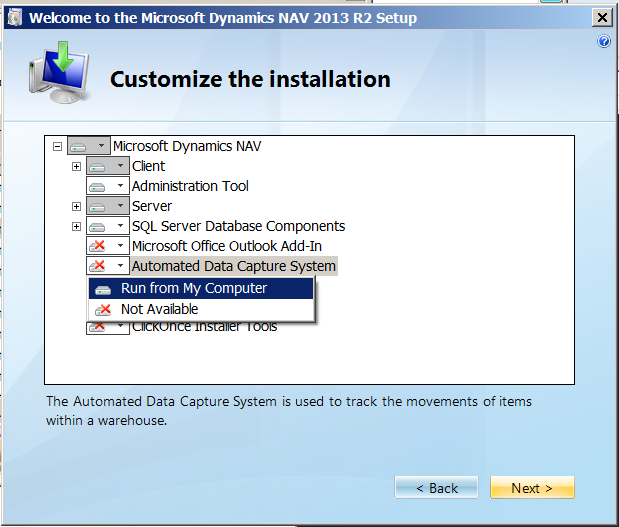This screenshot has height=527, width=619.
Task: Click the computer download graphic beside the heading
Action: pyautogui.click(x=59, y=72)
